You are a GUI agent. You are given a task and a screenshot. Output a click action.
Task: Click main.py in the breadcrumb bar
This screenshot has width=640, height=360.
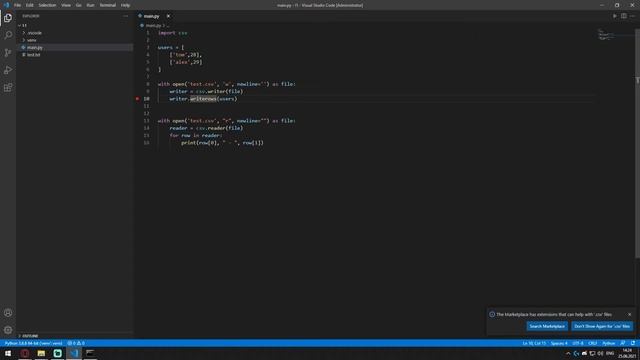pyautogui.click(x=153, y=25)
